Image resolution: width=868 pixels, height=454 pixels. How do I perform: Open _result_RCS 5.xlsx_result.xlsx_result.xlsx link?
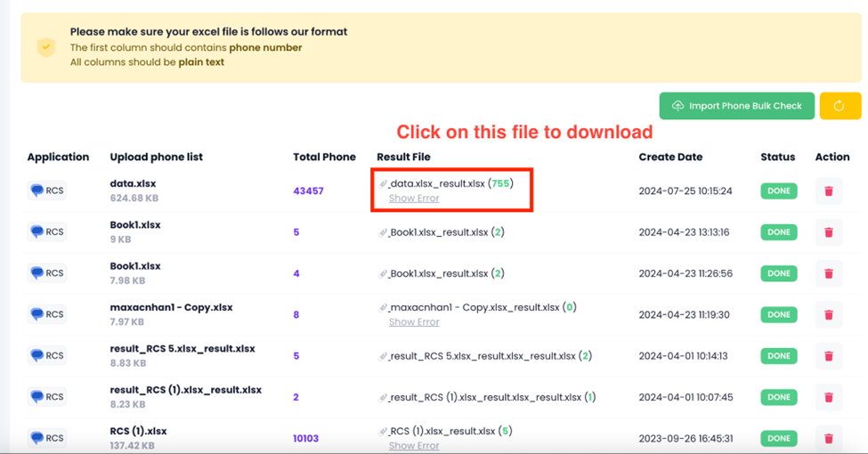tap(483, 356)
